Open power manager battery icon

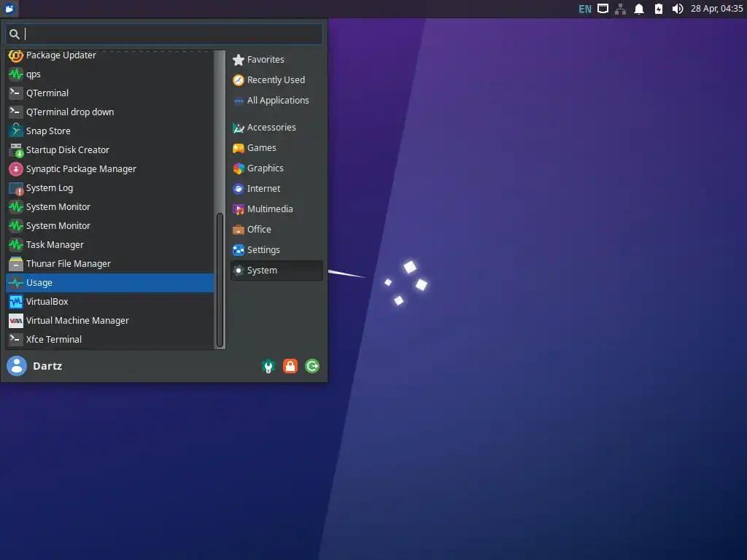pos(659,9)
